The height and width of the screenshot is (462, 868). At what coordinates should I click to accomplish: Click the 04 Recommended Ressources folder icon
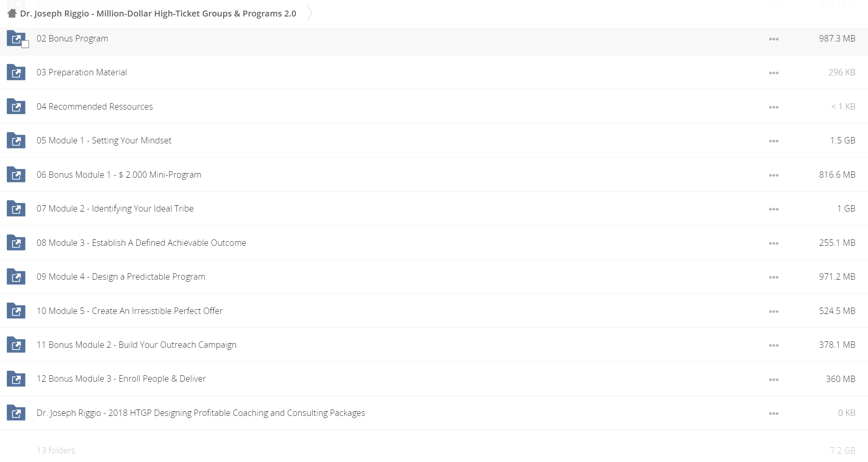tap(16, 107)
